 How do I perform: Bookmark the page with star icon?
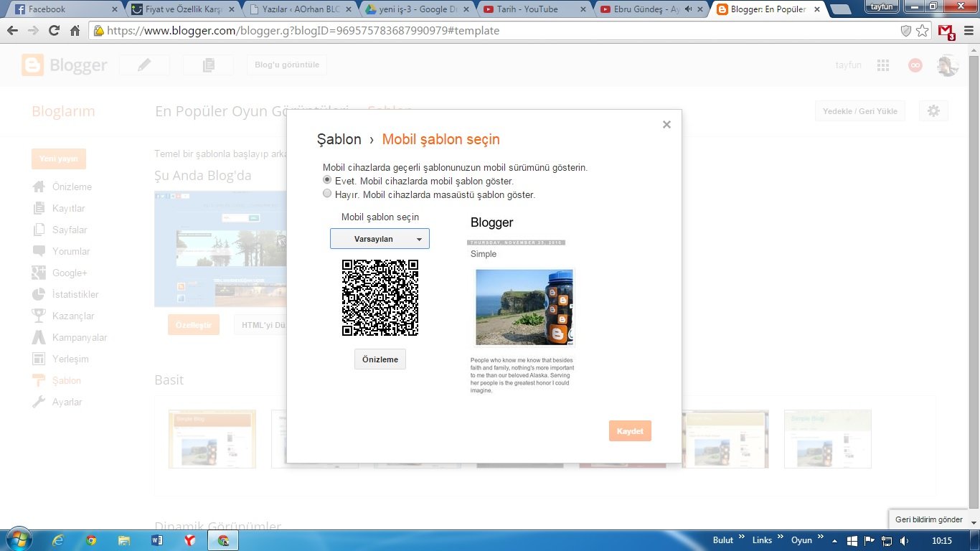922,31
